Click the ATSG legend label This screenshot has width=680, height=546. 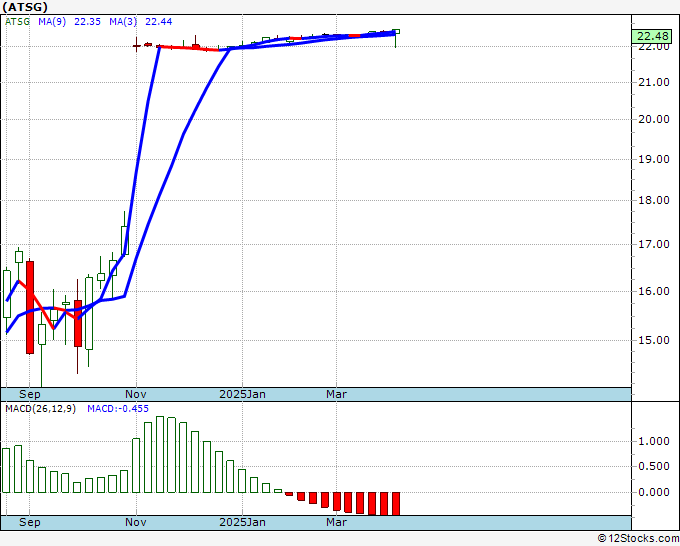click(17, 22)
